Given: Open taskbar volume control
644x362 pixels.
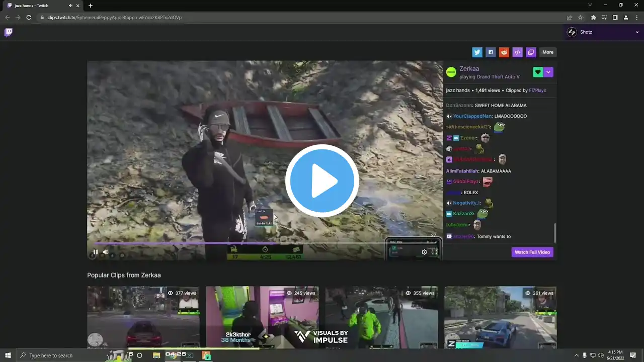Looking at the screenshot, I should pos(600,355).
